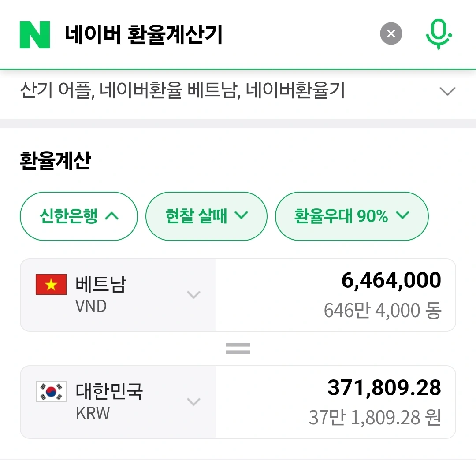This screenshot has width=476, height=460.
Task: Open the 현찰 살때 dropdown
Action: [x=206, y=216]
